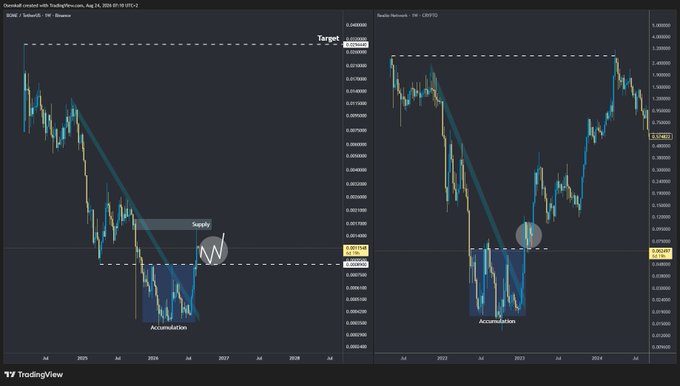Click the 'created with TradingView.com' header text
This screenshot has width=680, height=386.
(71, 6)
